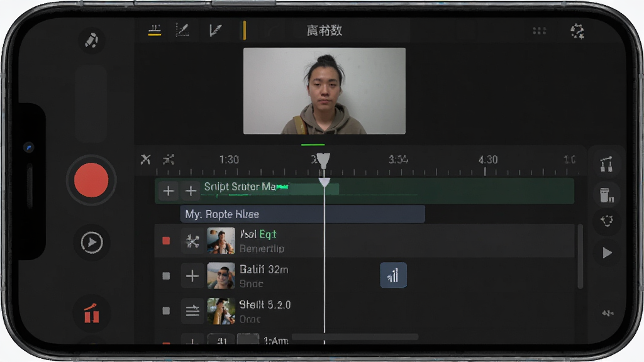Screen dimensions: 644x362
Task: Tap the red record button
Action: [x=91, y=180]
